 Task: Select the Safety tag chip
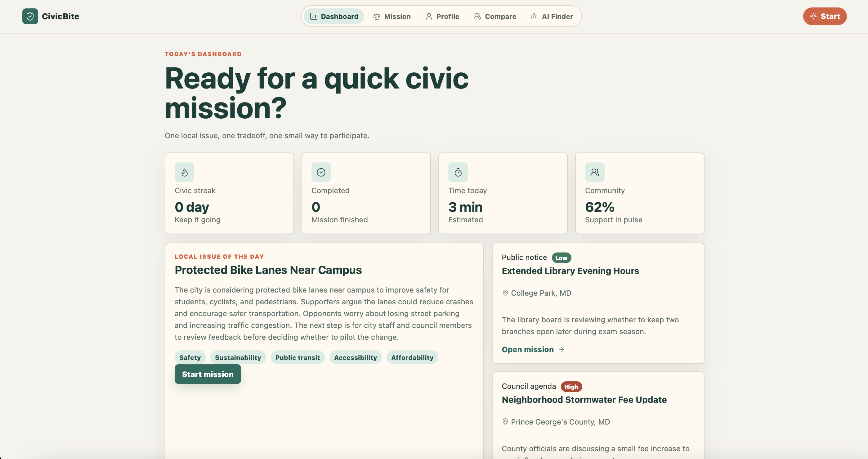pos(190,357)
